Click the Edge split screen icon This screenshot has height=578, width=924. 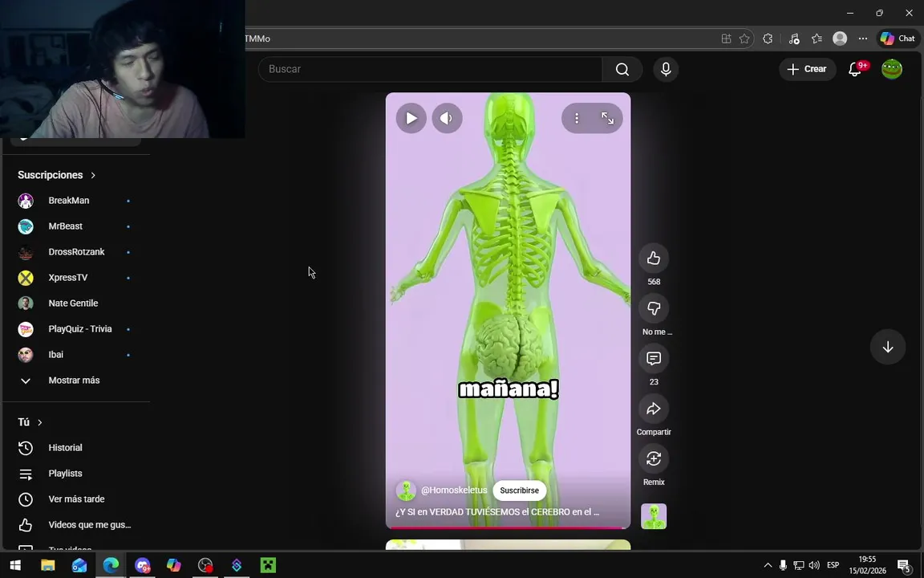click(x=726, y=39)
